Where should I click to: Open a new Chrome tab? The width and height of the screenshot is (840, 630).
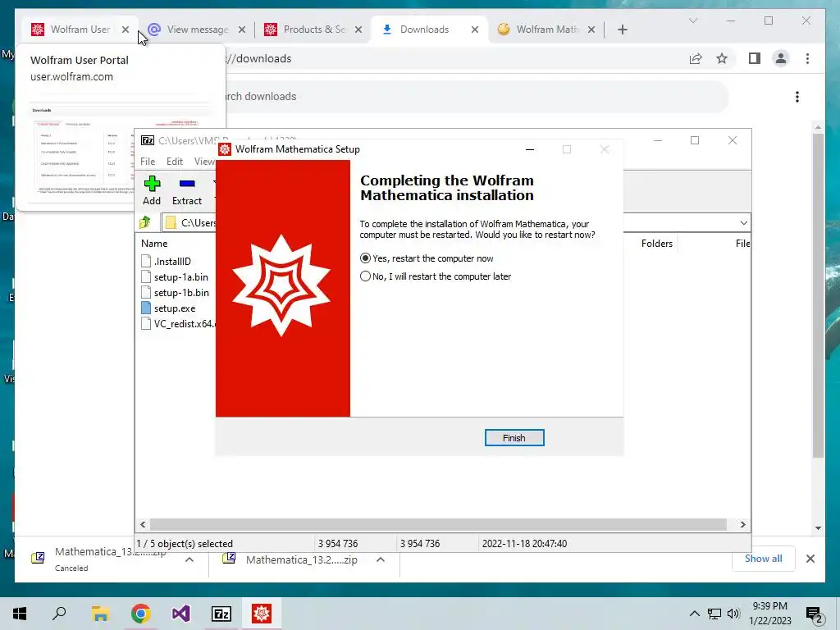click(622, 30)
